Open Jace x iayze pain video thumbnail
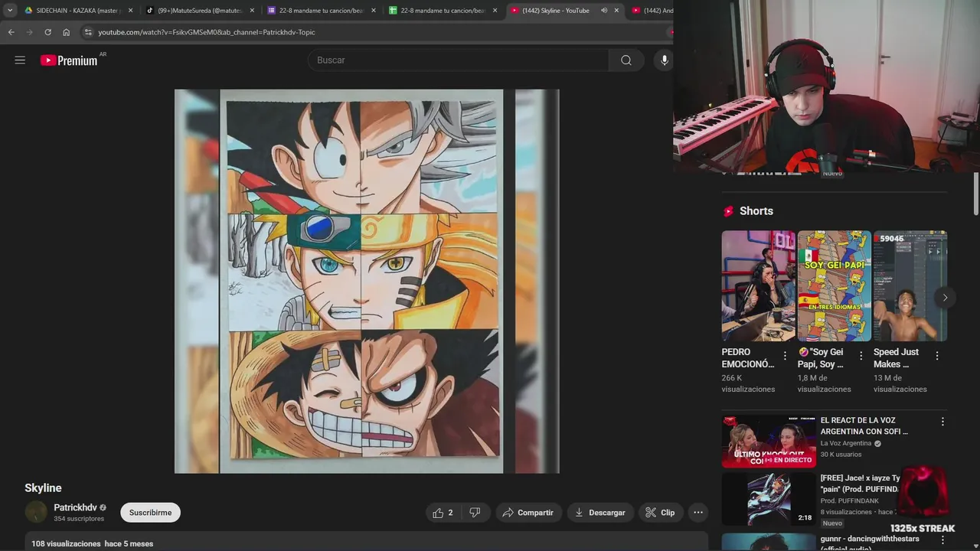The height and width of the screenshot is (551, 980). pyautogui.click(x=769, y=499)
